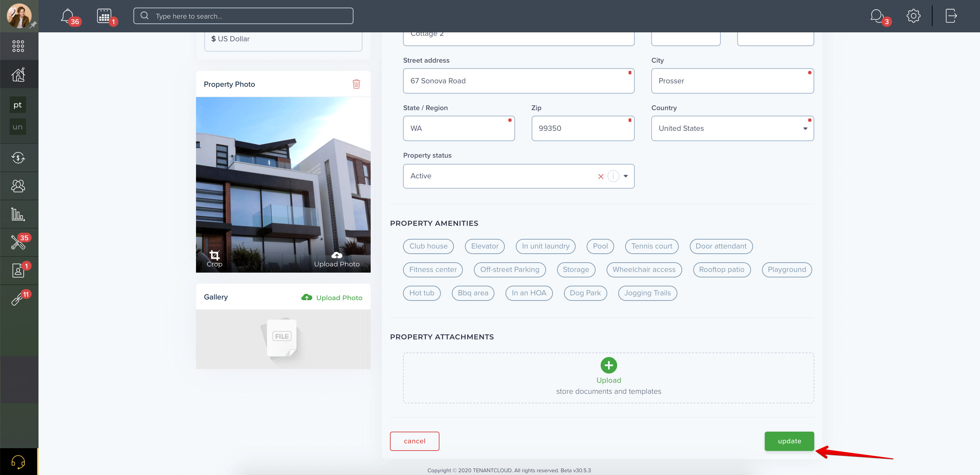This screenshot has height=475, width=980.
Task: Open the contacts people icon in sidebar
Action: [x=18, y=186]
